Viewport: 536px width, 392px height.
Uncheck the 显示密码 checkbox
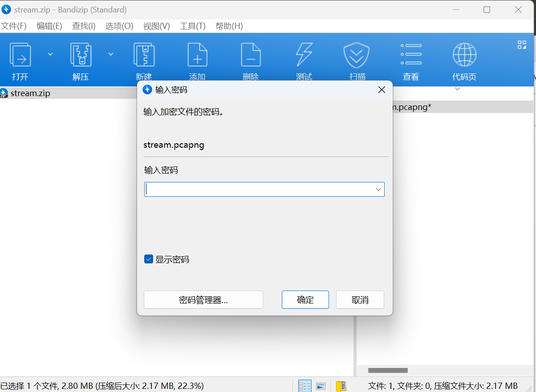149,259
